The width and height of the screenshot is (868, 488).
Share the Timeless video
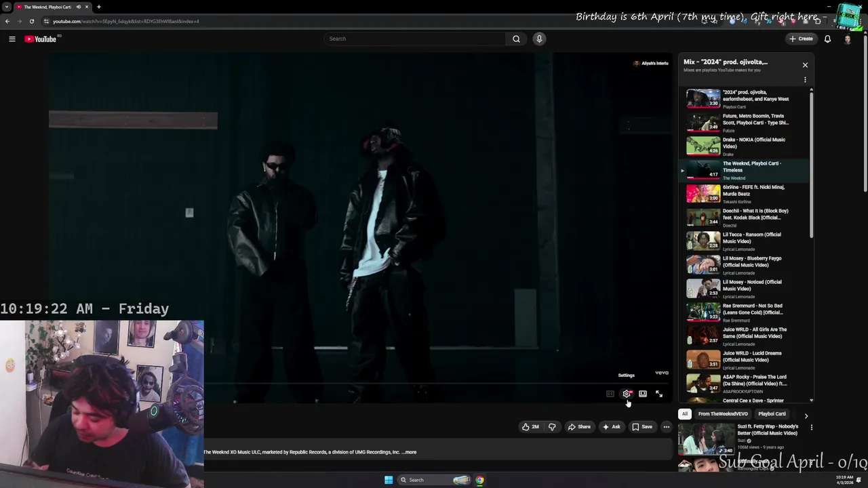tap(579, 427)
